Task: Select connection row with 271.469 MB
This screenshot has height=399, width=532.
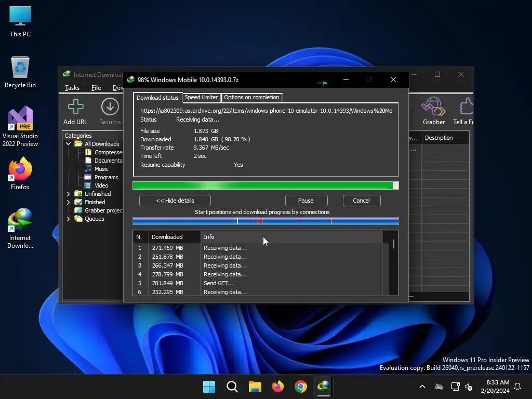Action: 258,248
